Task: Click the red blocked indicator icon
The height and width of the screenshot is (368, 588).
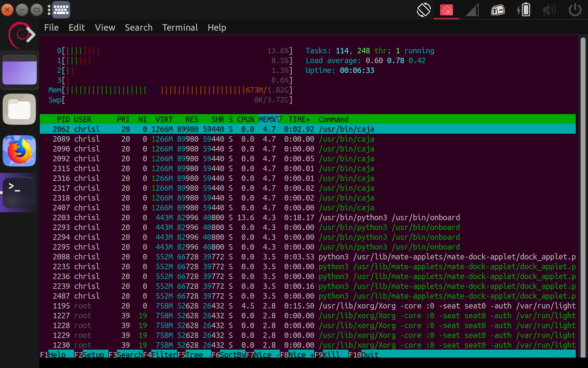Action: pyautogui.click(x=446, y=10)
